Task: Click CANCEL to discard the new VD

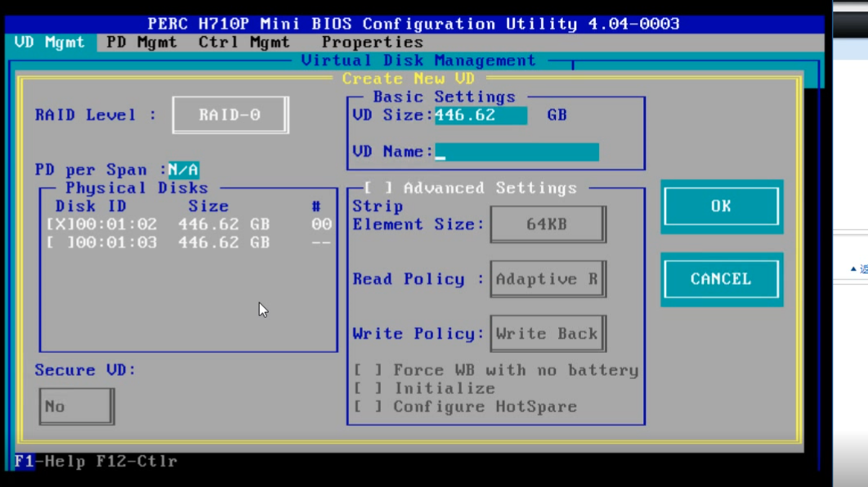Action: 720,279
